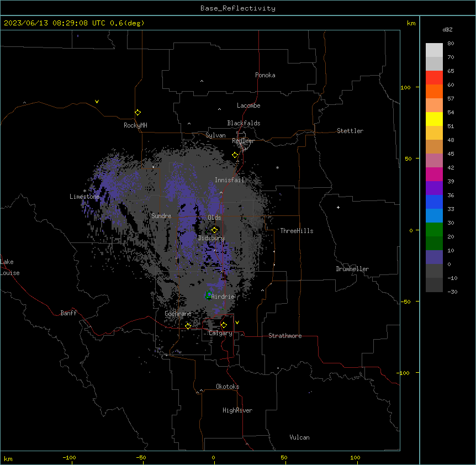
Task: Click the green-blue echo core beside Airdrie
Action: click(x=209, y=295)
